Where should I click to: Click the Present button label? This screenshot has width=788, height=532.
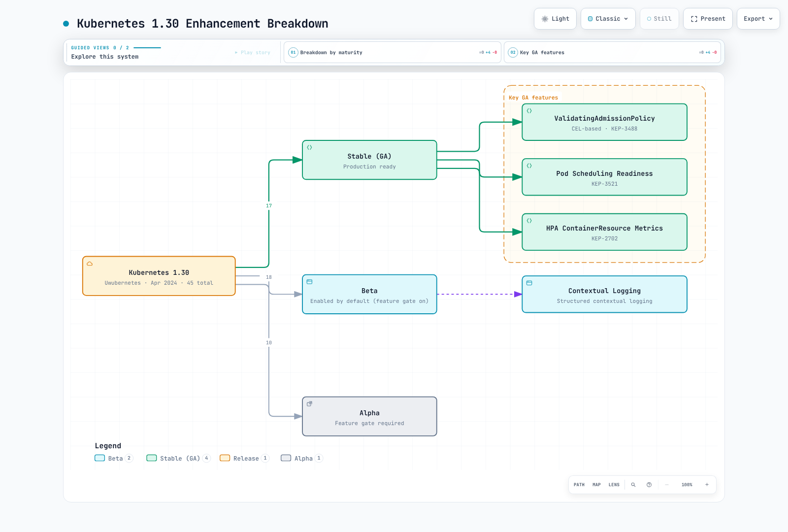click(713, 19)
